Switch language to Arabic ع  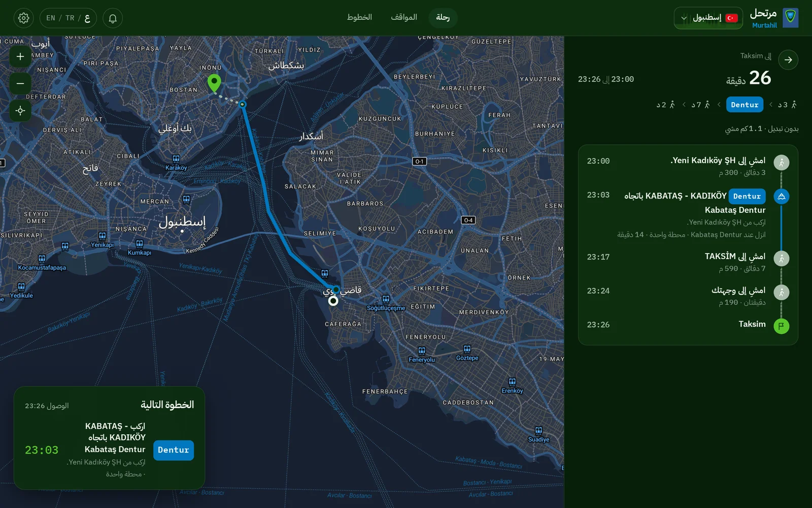87,18
